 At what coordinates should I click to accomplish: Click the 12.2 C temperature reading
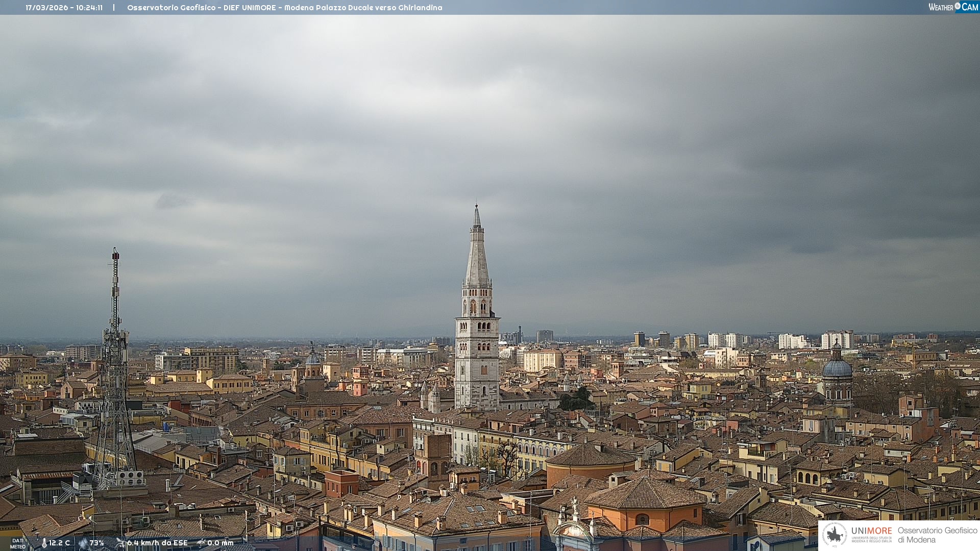coord(60,543)
